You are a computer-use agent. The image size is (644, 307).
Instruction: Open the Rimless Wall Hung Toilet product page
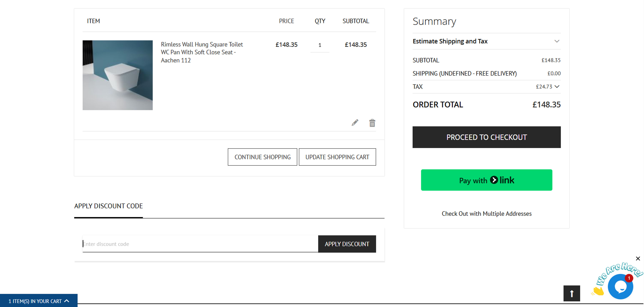pos(202,52)
